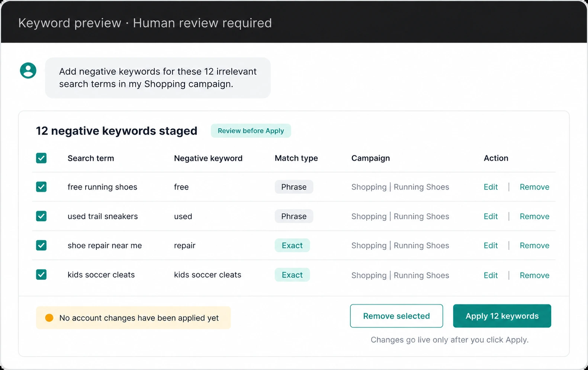Click the search term 'free running shoes'

tap(102, 187)
